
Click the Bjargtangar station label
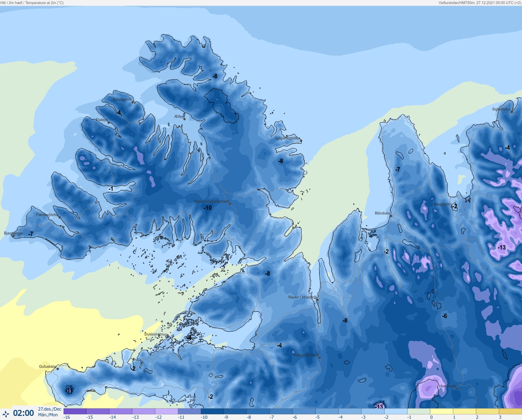coord(13,233)
